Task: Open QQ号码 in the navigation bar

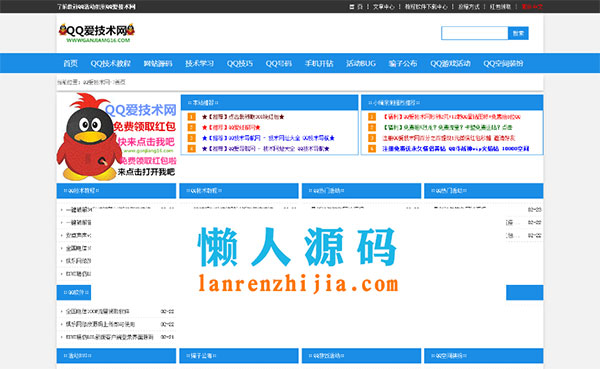Action: (x=279, y=64)
